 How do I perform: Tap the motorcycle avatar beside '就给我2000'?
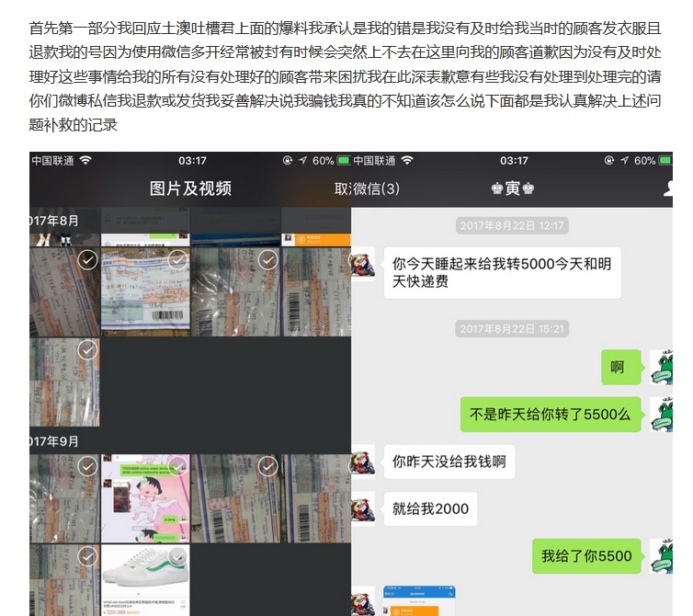363,508
